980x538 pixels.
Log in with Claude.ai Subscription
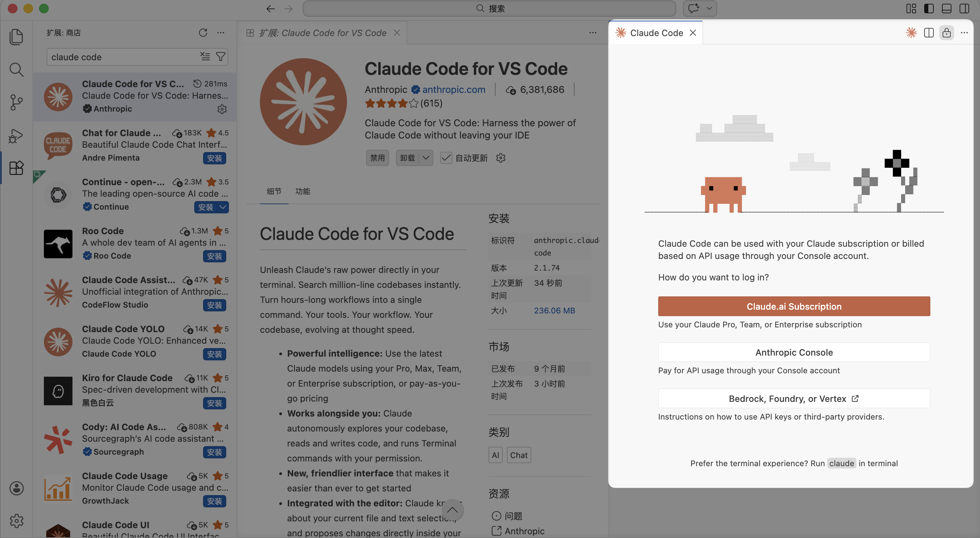(794, 306)
